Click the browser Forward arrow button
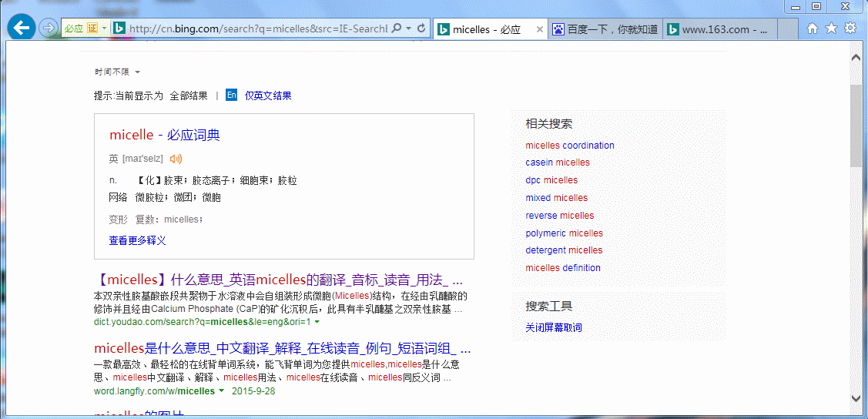This screenshot has height=419, width=868. (x=49, y=28)
